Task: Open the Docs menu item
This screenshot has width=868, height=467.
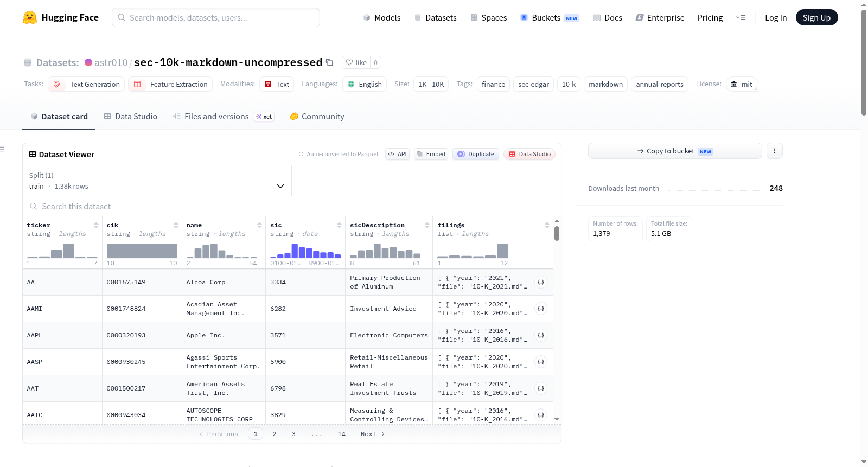Action: tap(607, 17)
